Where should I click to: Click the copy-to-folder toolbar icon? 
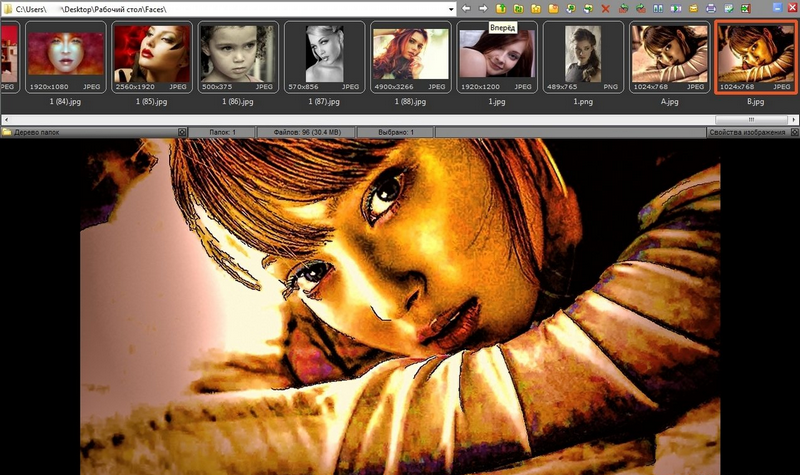(x=571, y=8)
